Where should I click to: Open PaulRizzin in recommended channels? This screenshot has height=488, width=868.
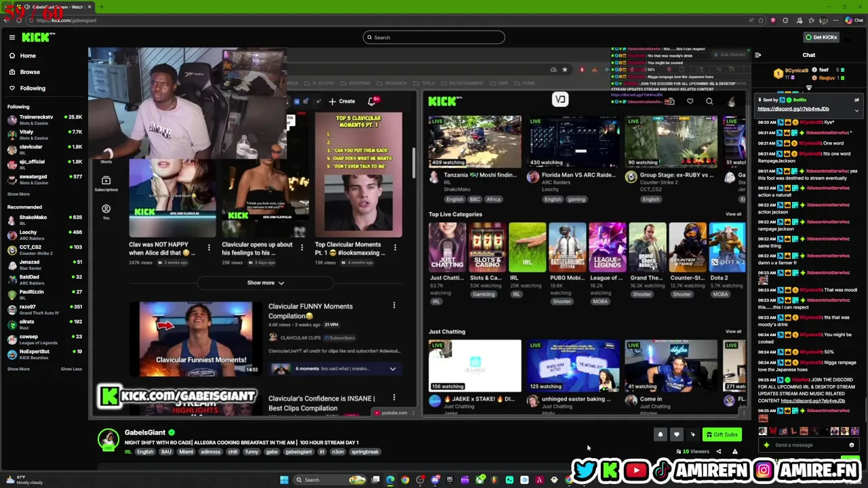(44, 294)
